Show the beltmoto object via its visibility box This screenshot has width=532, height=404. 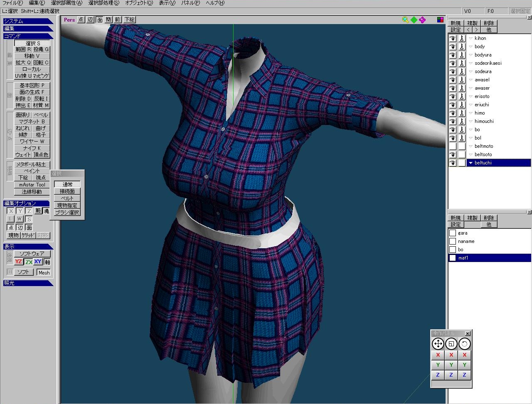[453, 146]
